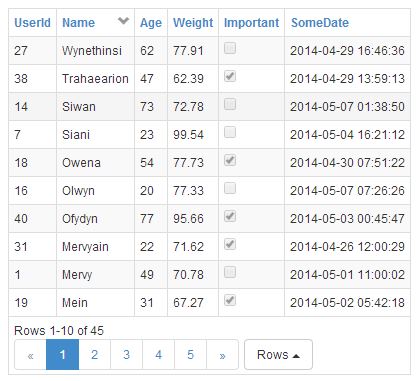Sort by Weight column header
417x381 pixels.
193,23
